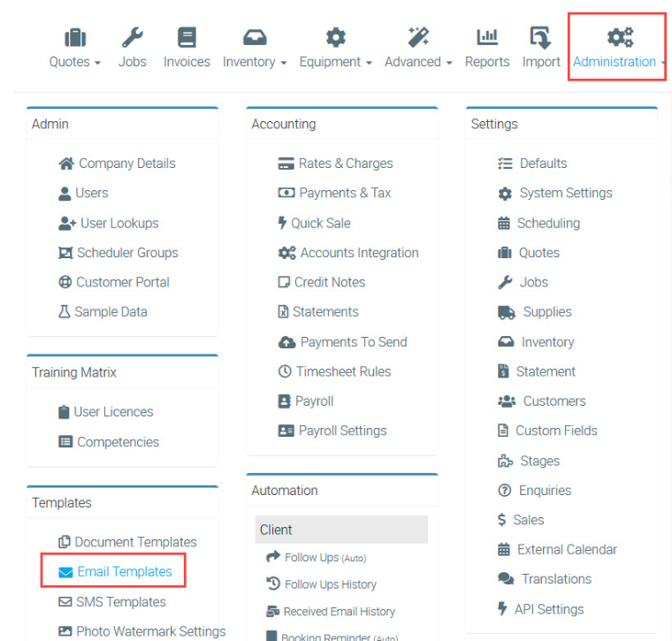
Task: Click the Reports bar chart icon
Action: [487, 37]
